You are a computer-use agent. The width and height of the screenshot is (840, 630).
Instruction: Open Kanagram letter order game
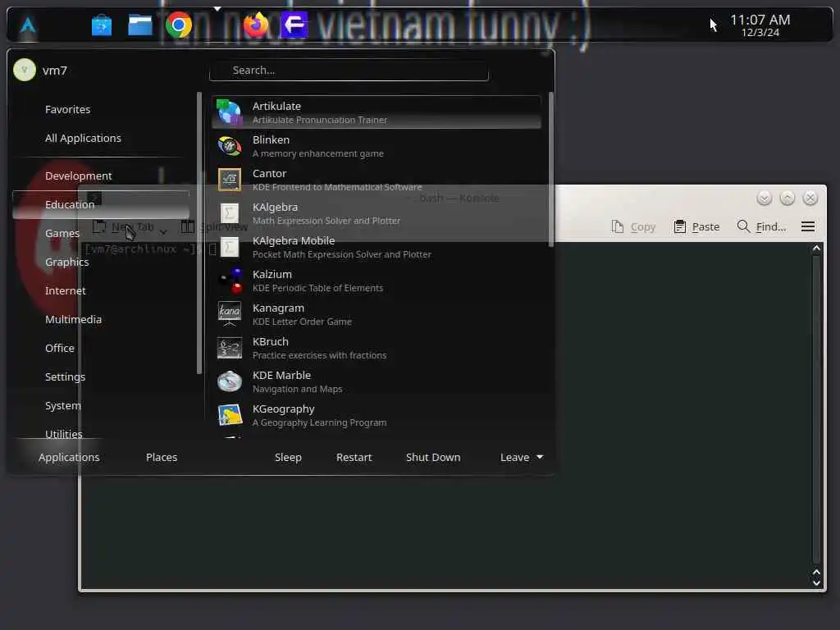pos(376,314)
